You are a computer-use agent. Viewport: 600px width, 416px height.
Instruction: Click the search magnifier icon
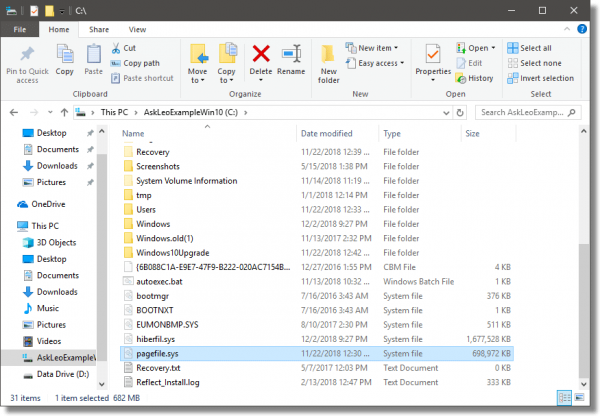click(x=572, y=113)
